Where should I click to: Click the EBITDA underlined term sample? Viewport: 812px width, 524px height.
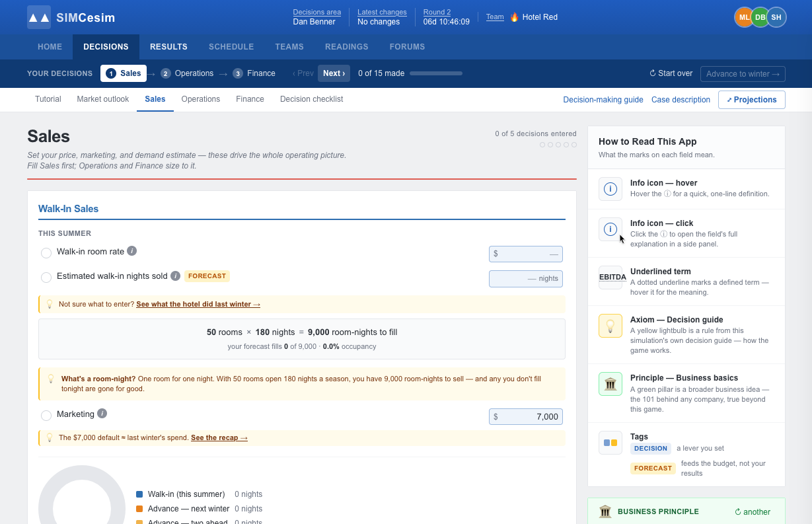click(x=612, y=278)
